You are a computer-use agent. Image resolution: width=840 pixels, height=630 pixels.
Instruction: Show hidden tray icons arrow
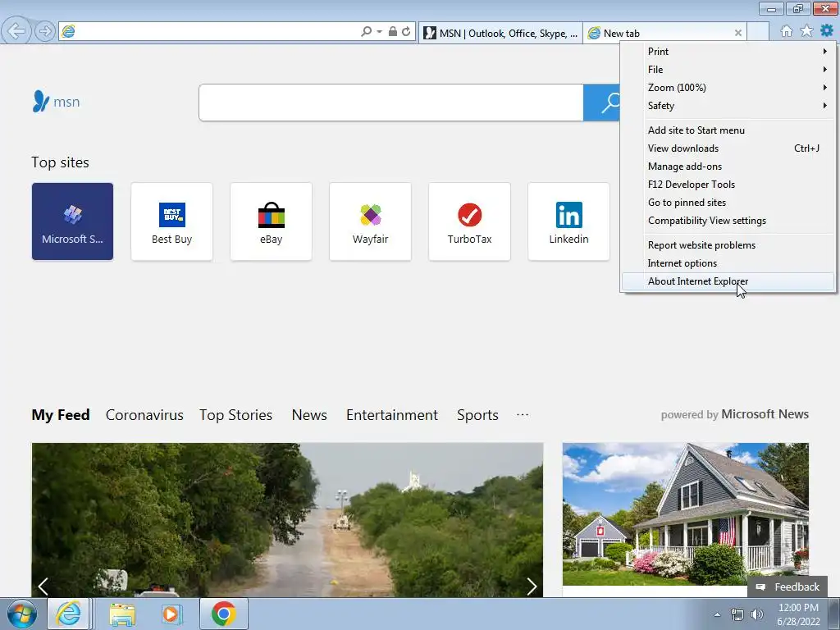[717, 614]
